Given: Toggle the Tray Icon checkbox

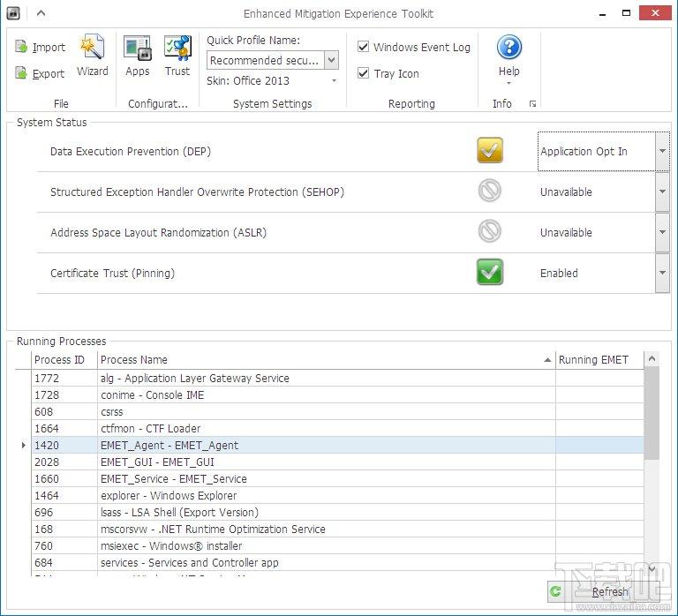Looking at the screenshot, I should (x=364, y=74).
